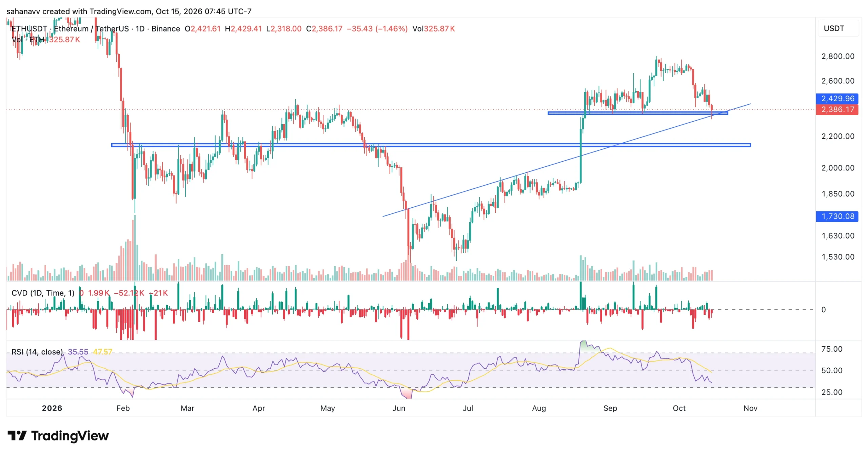The image size is (868, 455).
Task: Click the 1,850.00 price axis label
Action: point(837,194)
